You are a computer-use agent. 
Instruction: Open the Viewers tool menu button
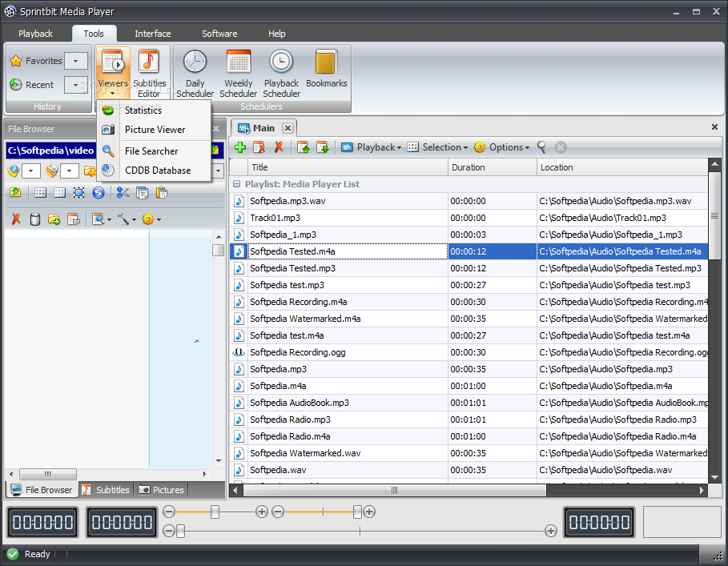[x=113, y=73]
